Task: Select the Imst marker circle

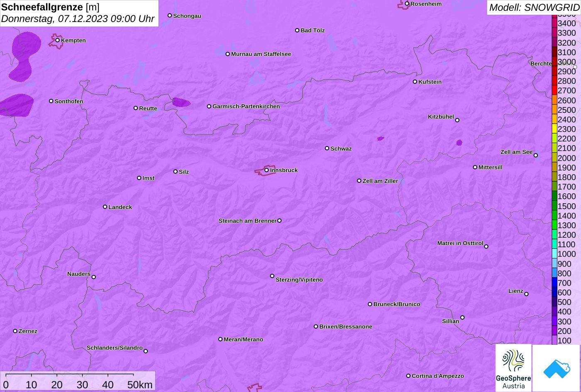Action: click(139, 178)
